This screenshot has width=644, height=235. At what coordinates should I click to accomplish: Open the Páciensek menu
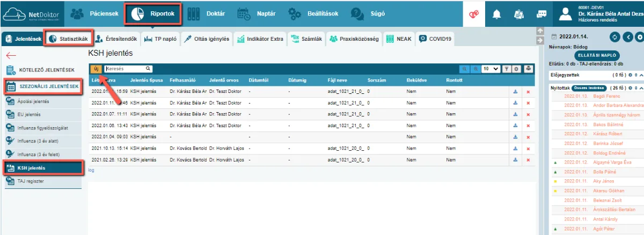(94, 13)
